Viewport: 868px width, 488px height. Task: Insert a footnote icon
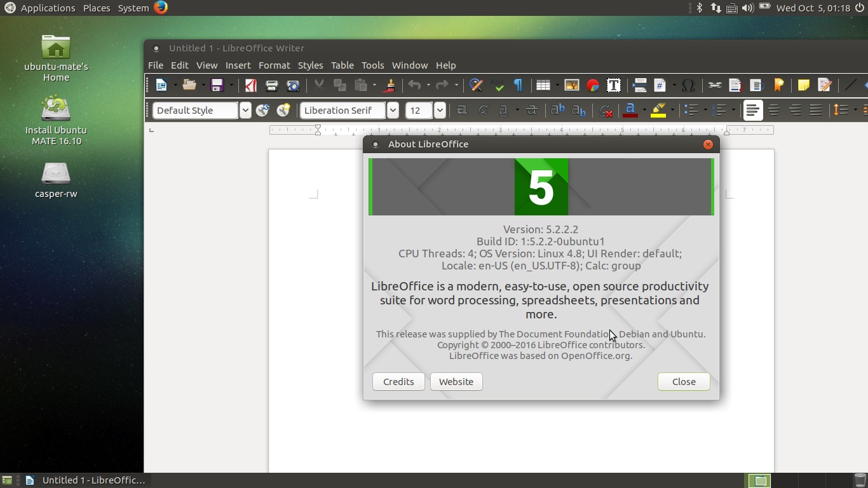pyautogui.click(x=735, y=85)
